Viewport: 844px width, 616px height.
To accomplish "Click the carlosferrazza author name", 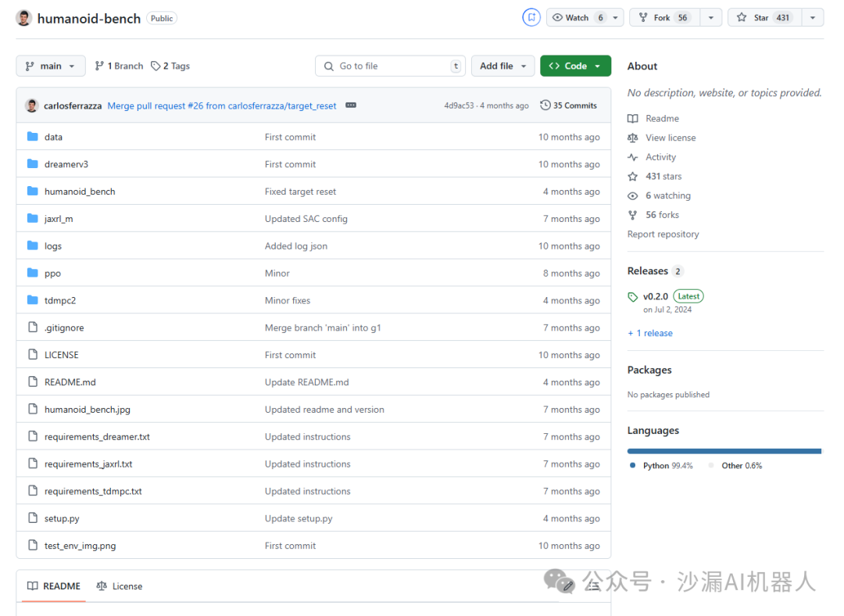I will [73, 106].
